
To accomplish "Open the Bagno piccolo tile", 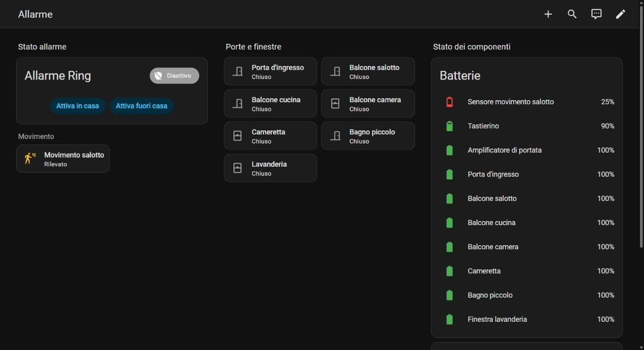I will coord(368,136).
